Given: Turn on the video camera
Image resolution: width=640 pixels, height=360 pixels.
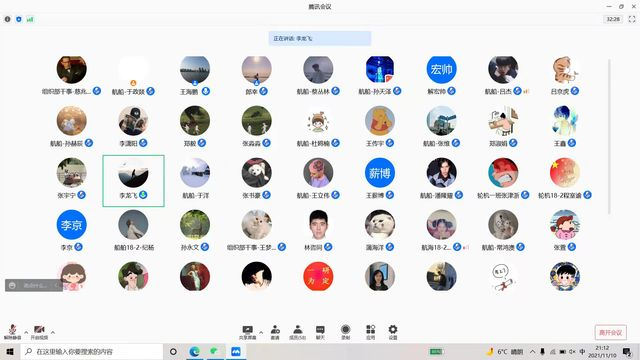Looking at the screenshot, I should point(39,332).
